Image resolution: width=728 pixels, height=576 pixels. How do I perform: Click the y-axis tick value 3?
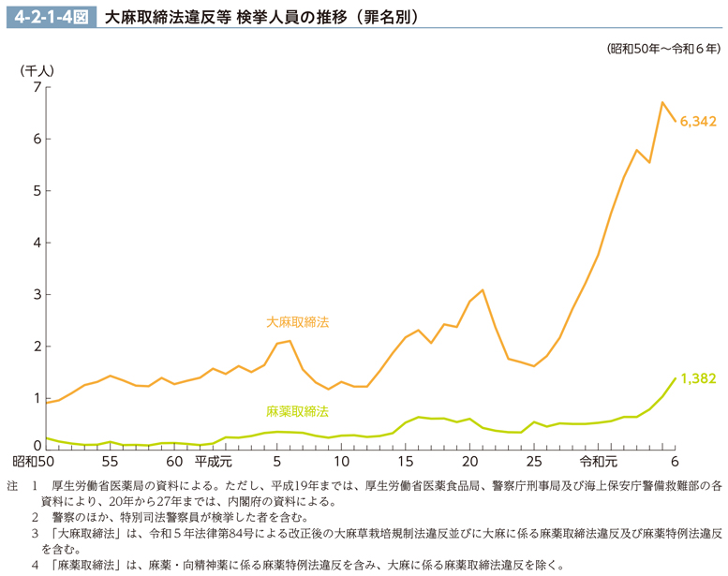point(37,295)
